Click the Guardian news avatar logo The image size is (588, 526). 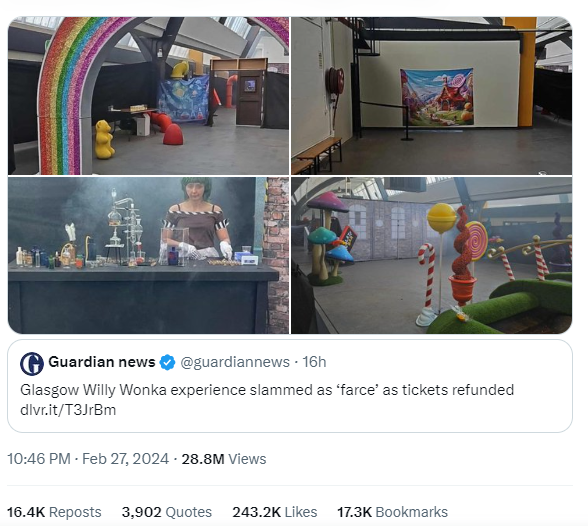[32, 364]
